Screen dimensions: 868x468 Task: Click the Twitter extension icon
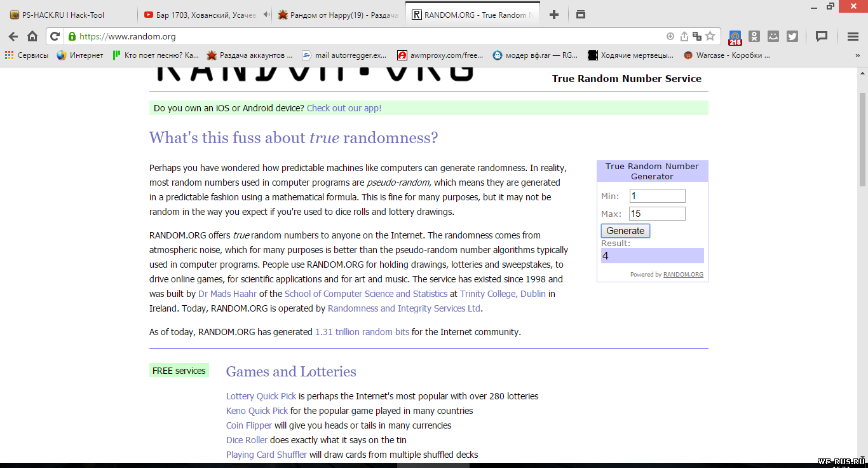click(x=792, y=36)
